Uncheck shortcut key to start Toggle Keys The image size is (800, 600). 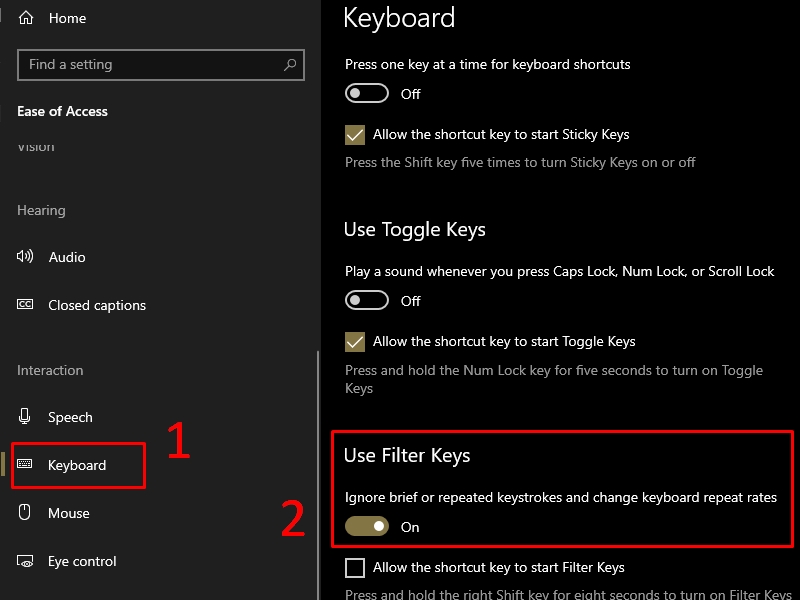coord(355,342)
